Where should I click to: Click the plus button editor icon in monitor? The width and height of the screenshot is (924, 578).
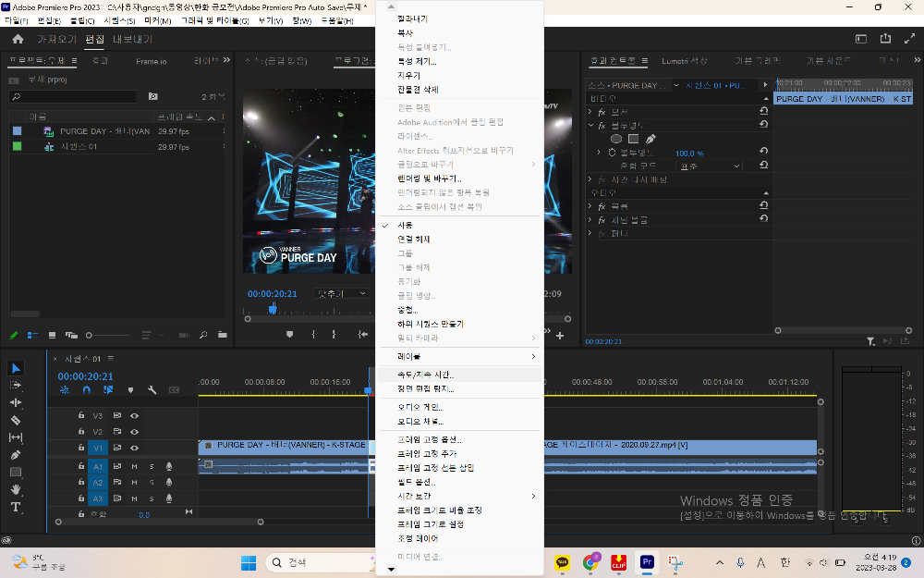tap(560, 336)
